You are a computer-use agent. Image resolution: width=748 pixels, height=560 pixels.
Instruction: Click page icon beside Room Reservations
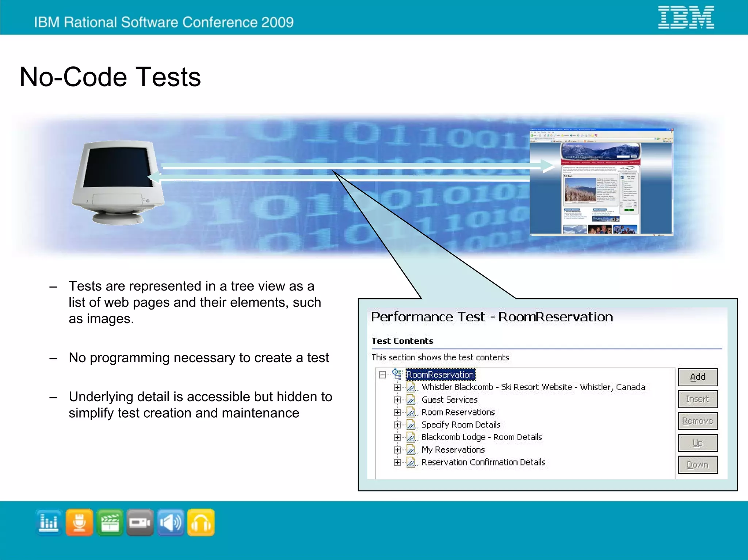pos(411,412)
